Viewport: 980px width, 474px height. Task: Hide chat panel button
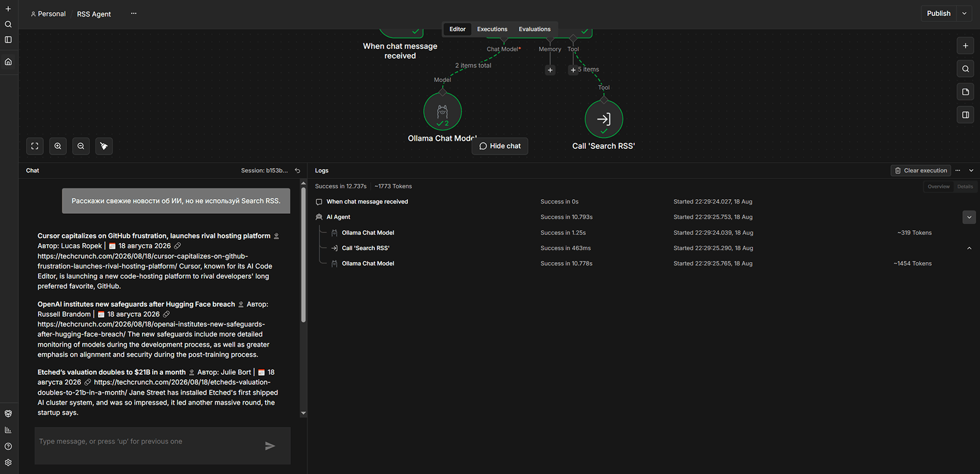[500, 146]
